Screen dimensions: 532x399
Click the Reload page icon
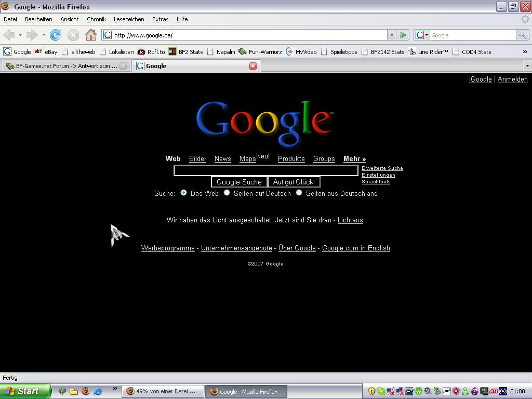(56, 35)
